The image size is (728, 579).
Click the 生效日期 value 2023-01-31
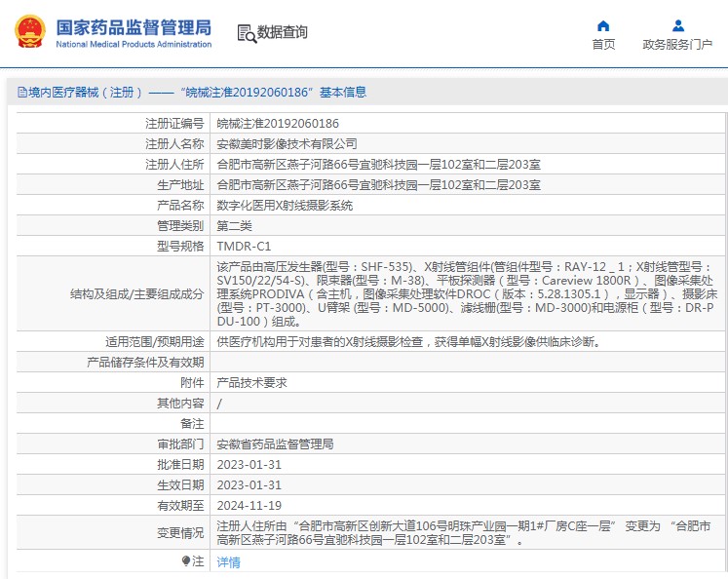coord(249,484)
